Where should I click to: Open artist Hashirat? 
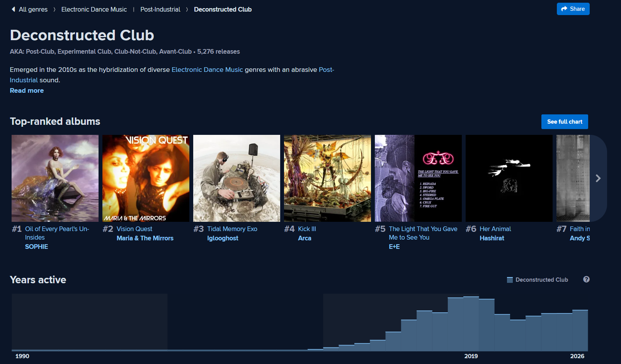(x=492, y=238)
